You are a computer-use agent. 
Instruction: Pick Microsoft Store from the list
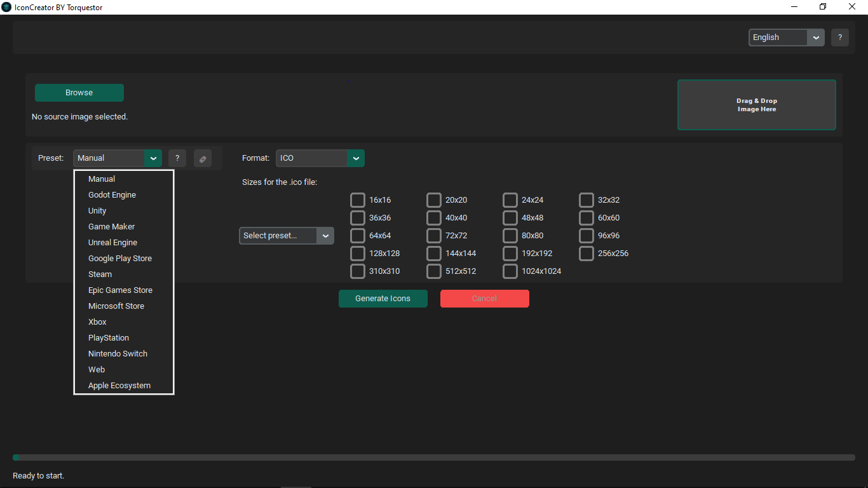coord(124,306)
